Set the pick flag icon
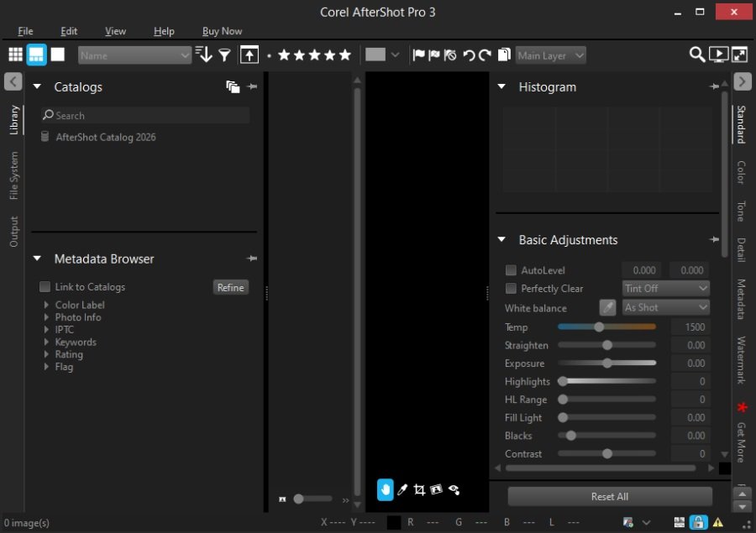The height and width of the screenshot is (533, 756). [x=418, y=55]
